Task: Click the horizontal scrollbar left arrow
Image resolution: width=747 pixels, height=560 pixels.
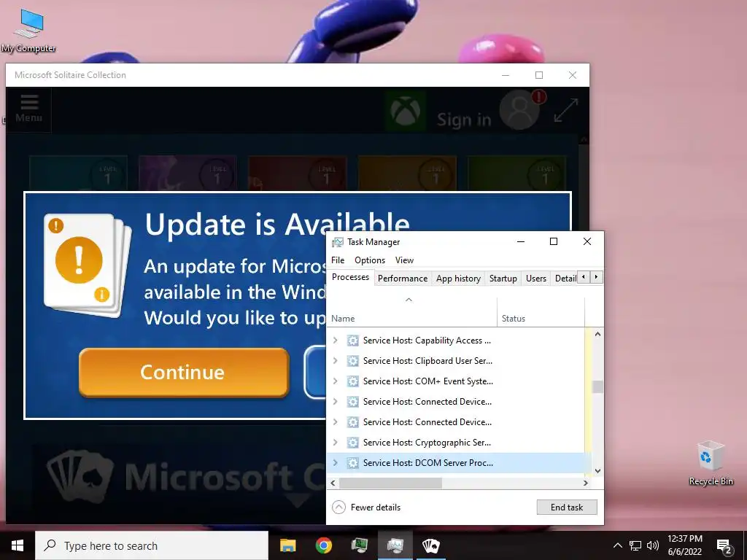Action: click(x=333, y=483)
